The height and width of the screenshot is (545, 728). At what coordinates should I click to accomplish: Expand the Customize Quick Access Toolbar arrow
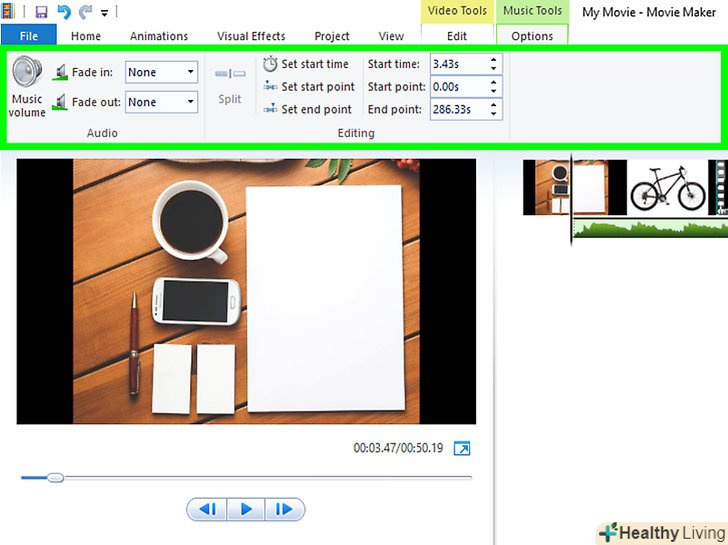tap(104, 13)
